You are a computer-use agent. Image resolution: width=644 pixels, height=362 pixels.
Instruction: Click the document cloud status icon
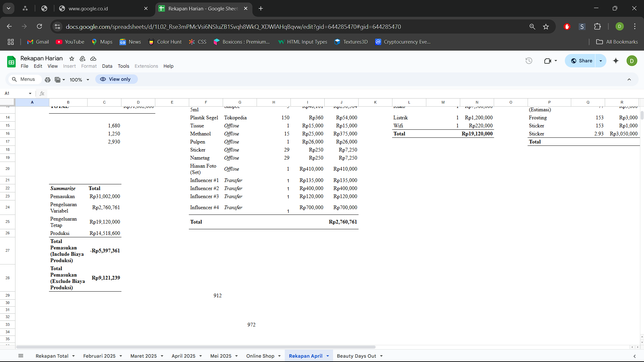pyautogui.click(x=93, y=59)
